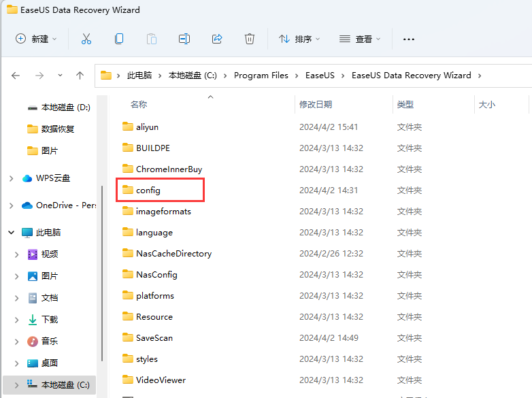Image resolution: width=532 pixels, height=398 pixels.
Task: Click the navigation pane scrollbar
Action: 102,273
